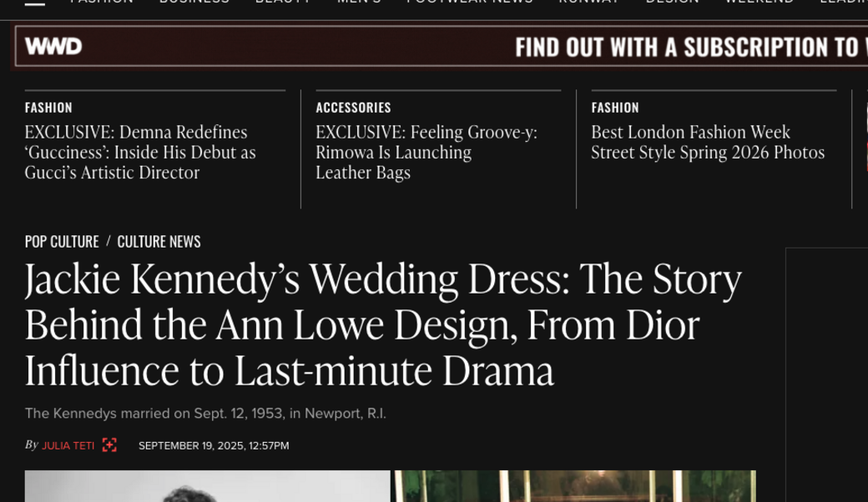Open the RUNWAY section
The width and height of the screenshot is (868, 502).
click(x=590, y=2)
